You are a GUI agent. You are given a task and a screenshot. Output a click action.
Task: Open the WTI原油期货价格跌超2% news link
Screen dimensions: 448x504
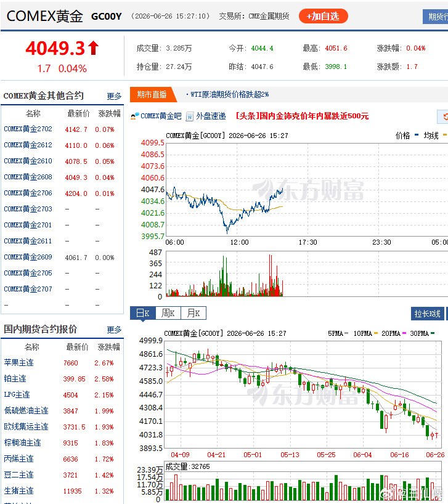229,94
